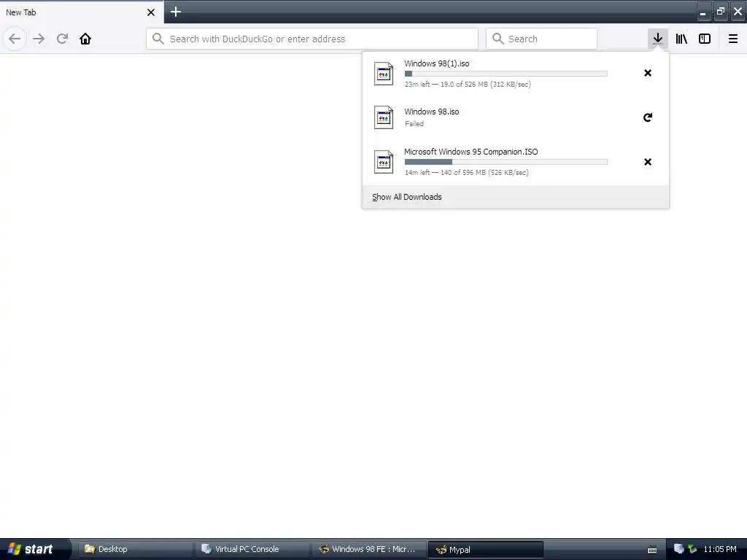
Task: Open a new tab with plus button
Action: 176,12
